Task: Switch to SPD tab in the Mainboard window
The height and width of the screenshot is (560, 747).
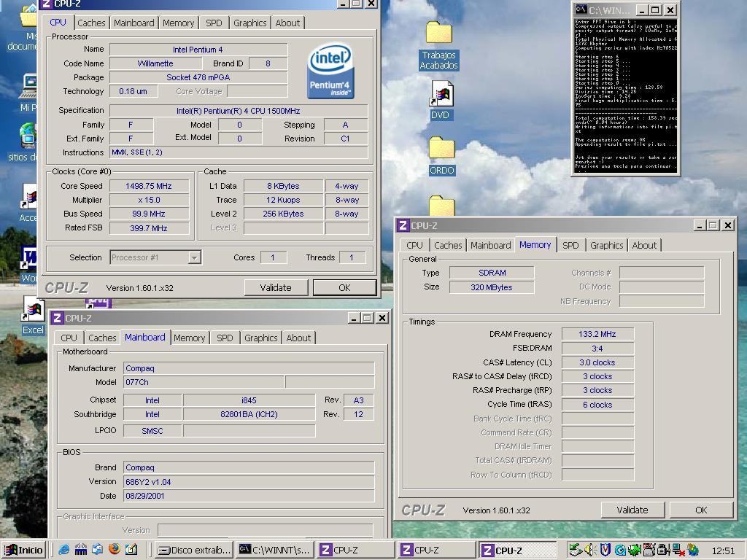Action: click(x=225, y=338)
